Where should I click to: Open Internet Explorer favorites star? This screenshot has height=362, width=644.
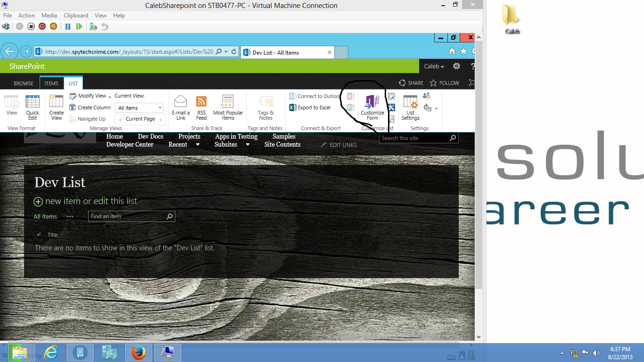464,51
